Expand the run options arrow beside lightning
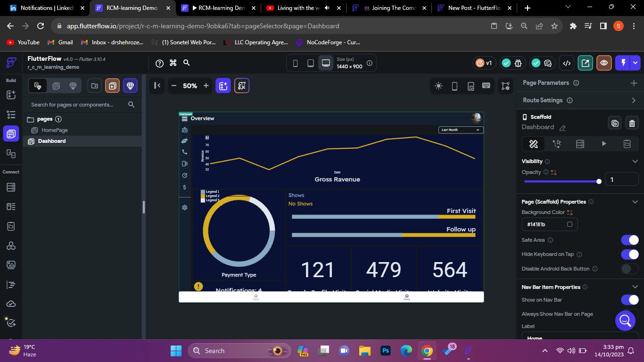 [x=636, y=63]
